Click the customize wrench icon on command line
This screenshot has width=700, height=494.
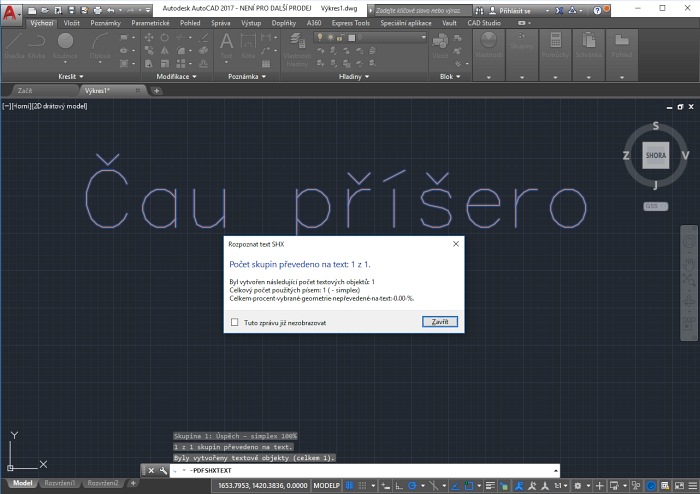(163, 470)
